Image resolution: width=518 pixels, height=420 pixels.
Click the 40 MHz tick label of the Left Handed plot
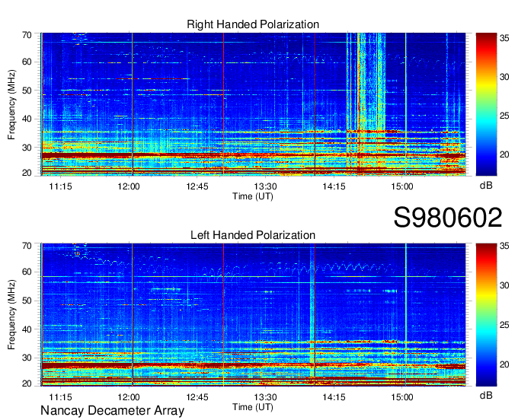point(27,329)
